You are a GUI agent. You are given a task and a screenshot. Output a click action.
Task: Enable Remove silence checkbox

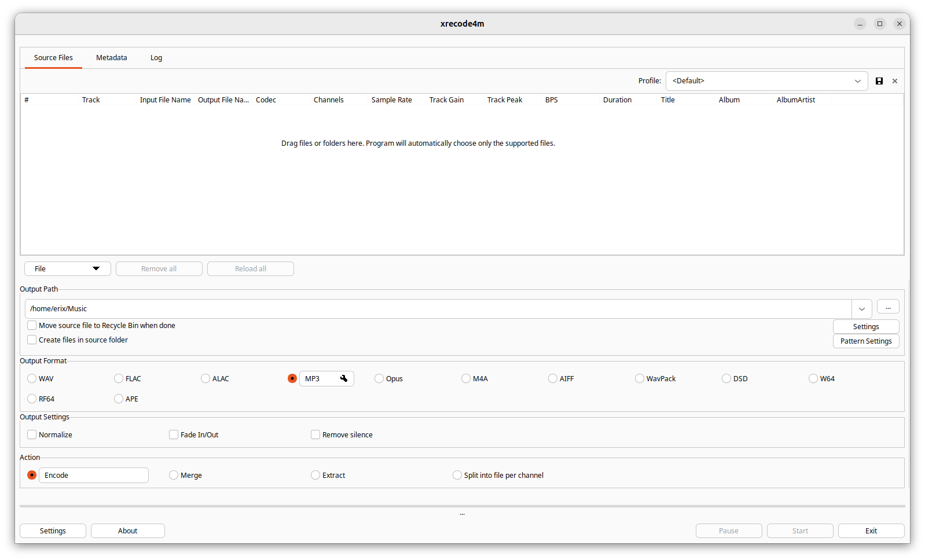315,434
